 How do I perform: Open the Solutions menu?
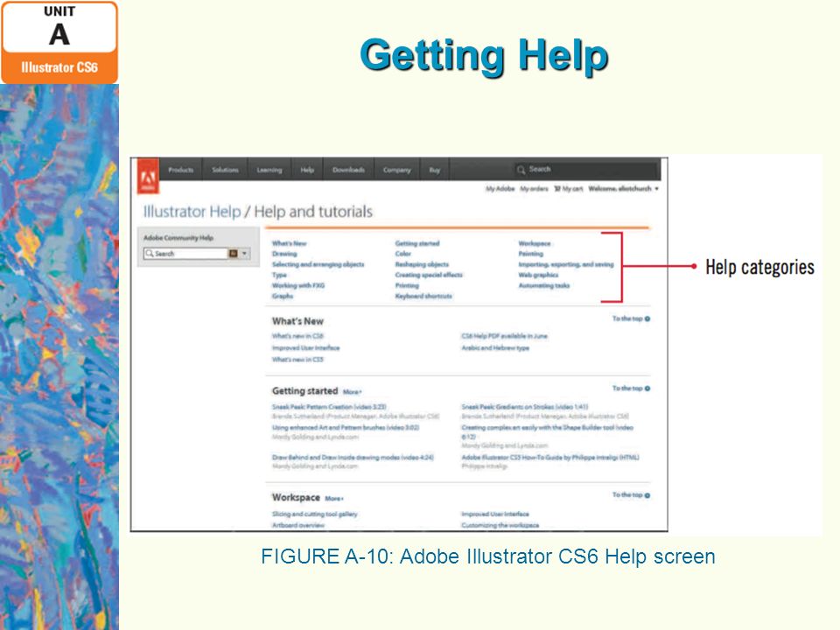[225, 170]
